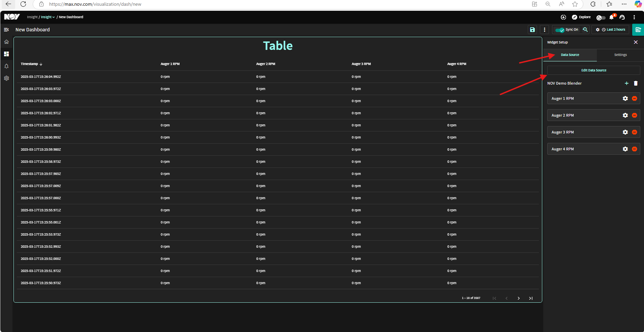Screen dimensions: 644x332
Task: Remove Auger 1 RPM with red minus
Action: pyautogui.click(x=634, y=98)
